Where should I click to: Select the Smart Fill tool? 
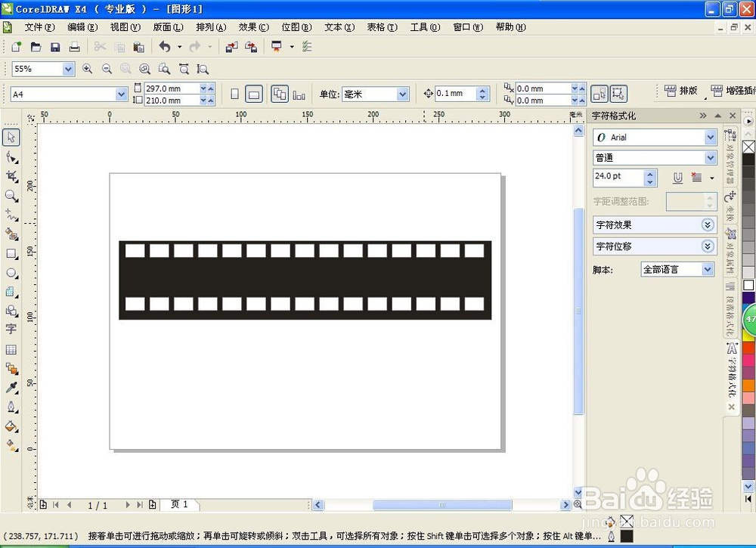tap(11, 234)
